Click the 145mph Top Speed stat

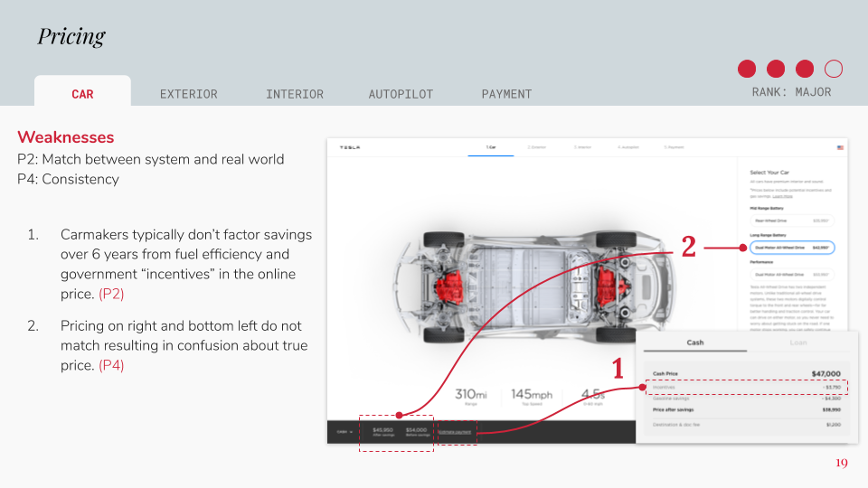[x=532, y=396]
